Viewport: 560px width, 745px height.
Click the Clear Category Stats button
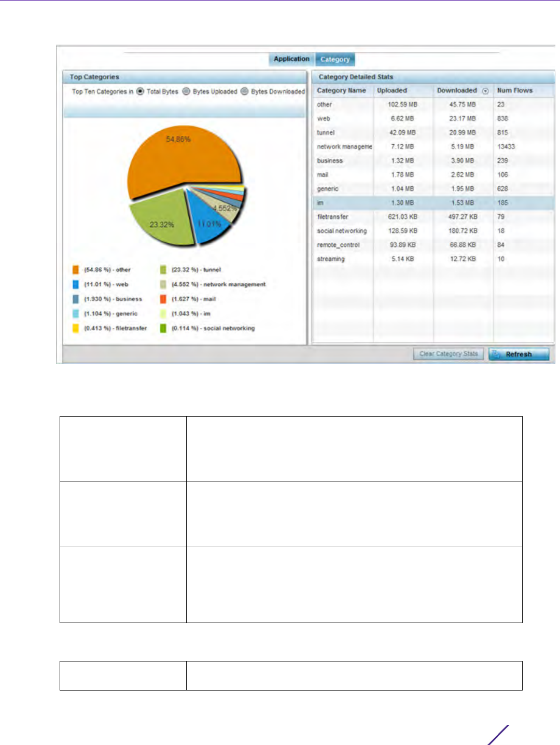(449, 354)
